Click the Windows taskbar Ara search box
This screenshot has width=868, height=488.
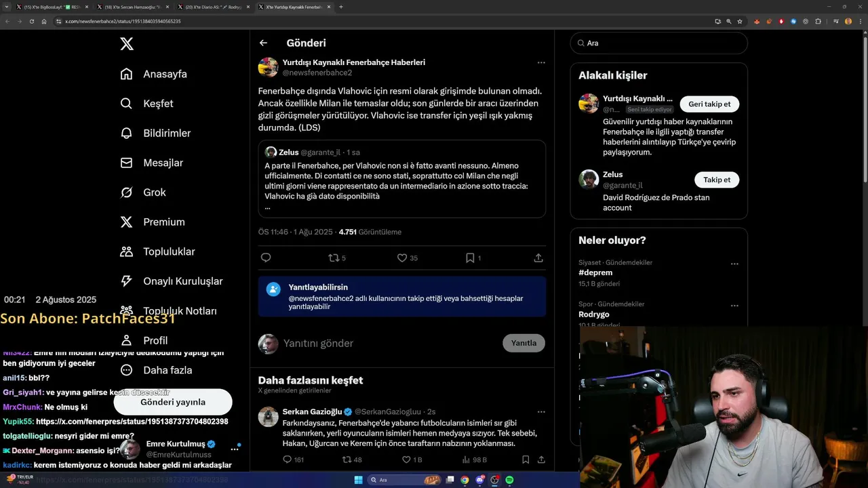pyautogui.click(x=404, y=480)
